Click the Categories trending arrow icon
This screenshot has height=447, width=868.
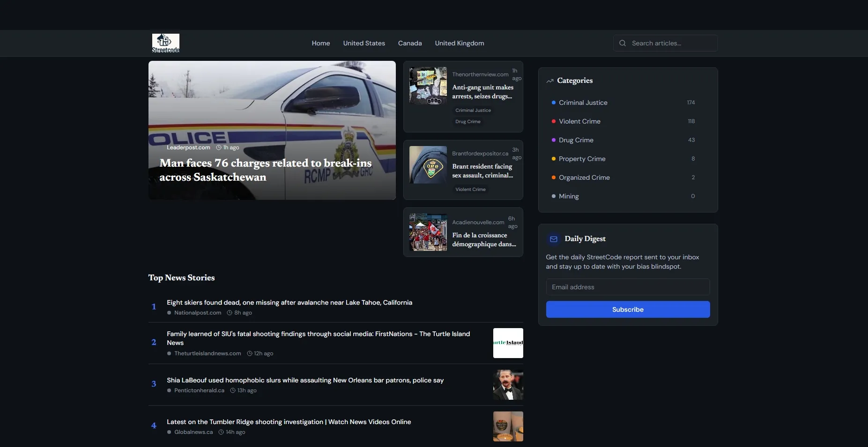tap(550, 81)
